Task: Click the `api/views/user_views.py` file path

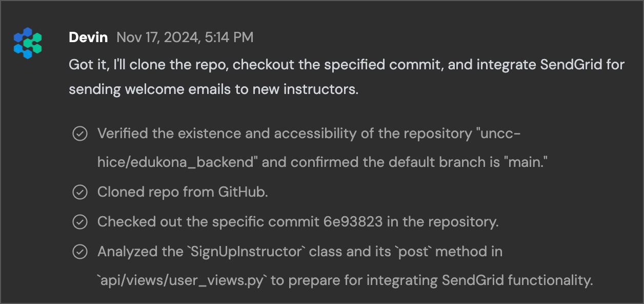Action: (182, 281)
